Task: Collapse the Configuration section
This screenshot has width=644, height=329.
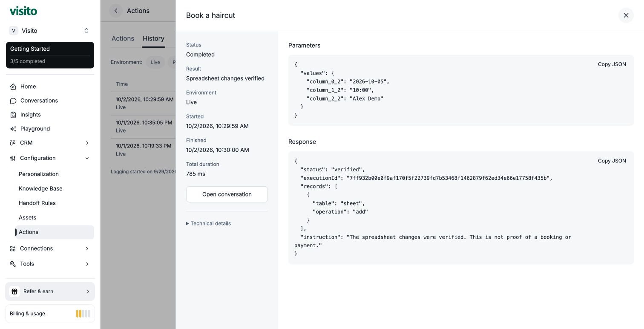Action: pos(87,158)
